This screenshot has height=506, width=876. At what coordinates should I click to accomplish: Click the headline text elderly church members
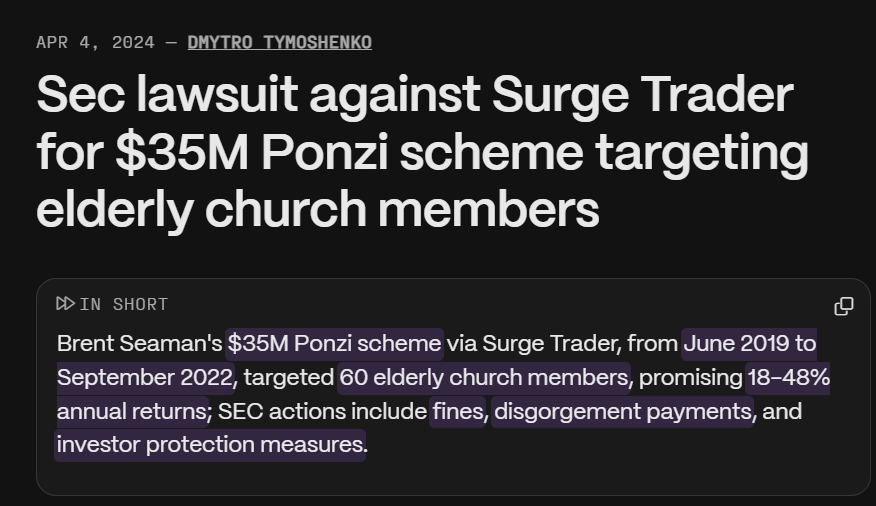point(318,209)
